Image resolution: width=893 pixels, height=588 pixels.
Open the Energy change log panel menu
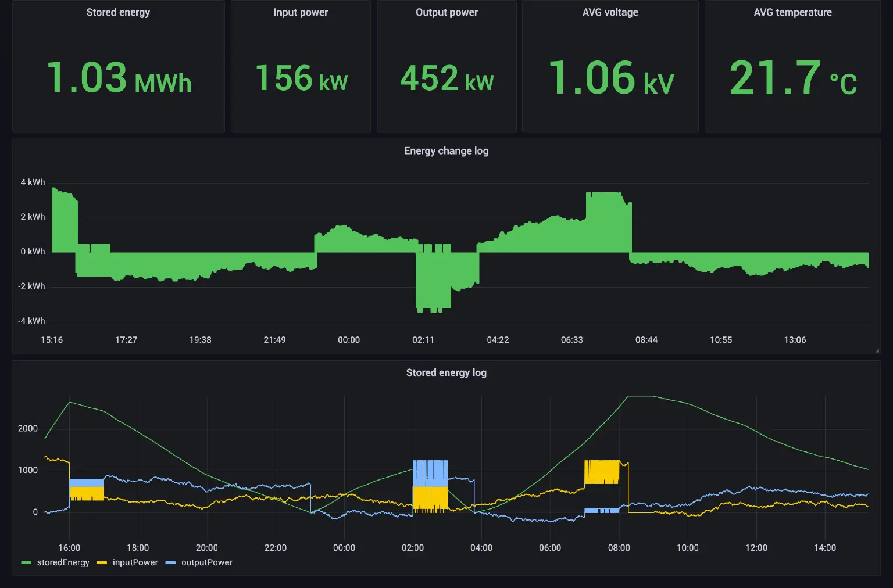click(445, 150)
